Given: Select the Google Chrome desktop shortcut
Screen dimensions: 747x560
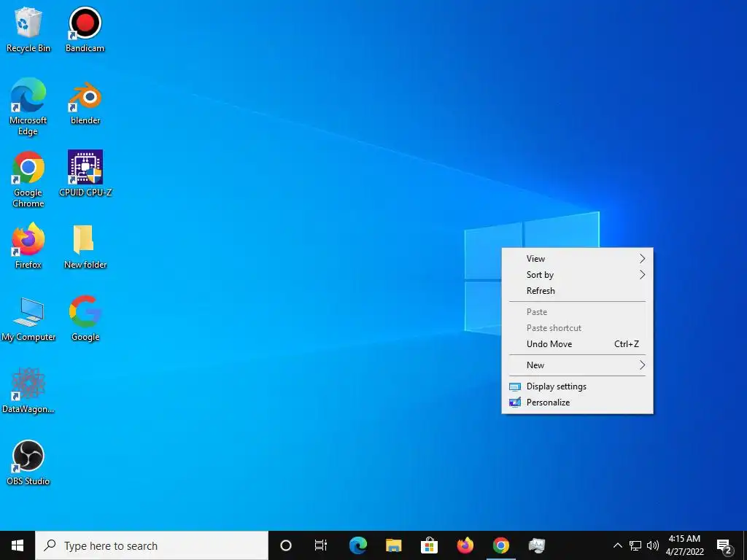Looking at the screenshot, I should (28, 179).
